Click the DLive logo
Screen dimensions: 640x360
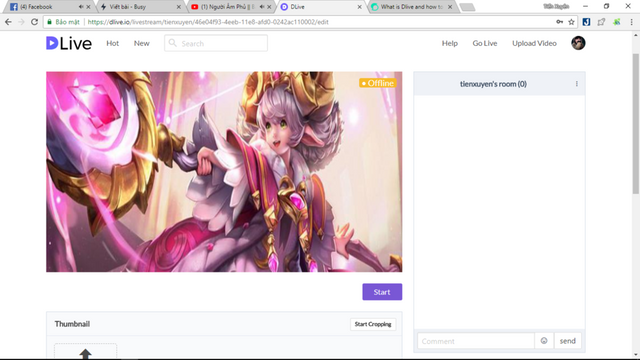(x=69, y=43)
